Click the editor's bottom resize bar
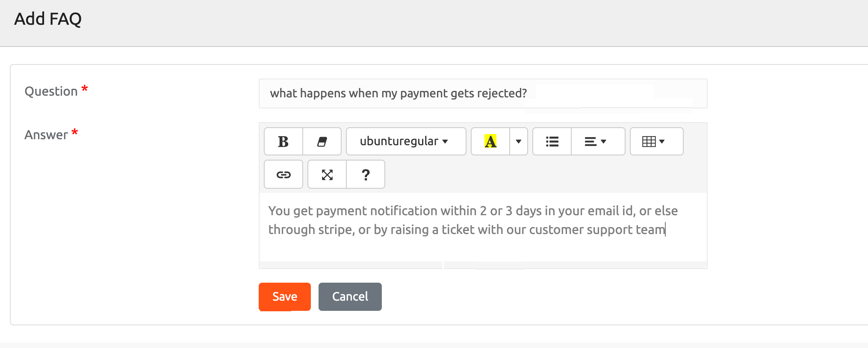Image resolution: width=868 pixels, height=348 pixels. (482, 265)
